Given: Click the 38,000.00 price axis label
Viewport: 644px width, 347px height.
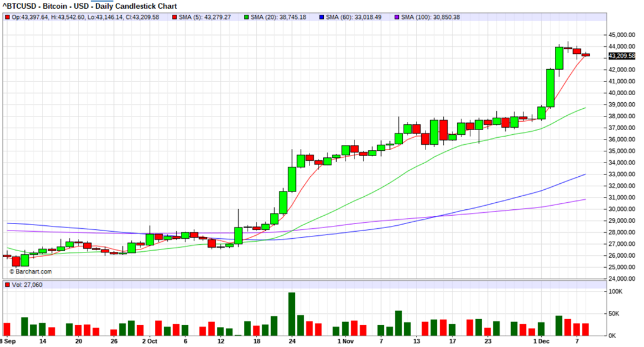Looking at the screenshot, I should (x=622, y=116).
